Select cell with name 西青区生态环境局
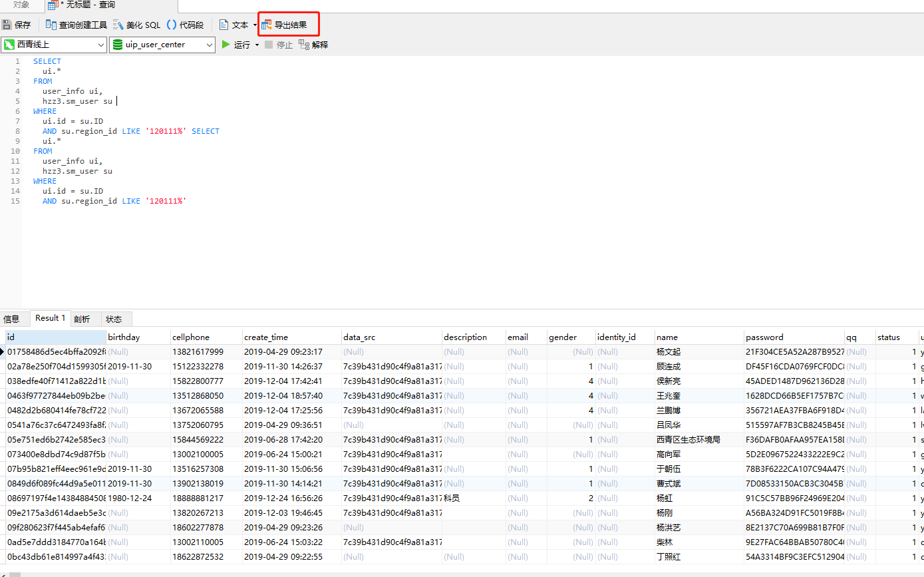Viewport: 924px width, 577px height. 699,440
